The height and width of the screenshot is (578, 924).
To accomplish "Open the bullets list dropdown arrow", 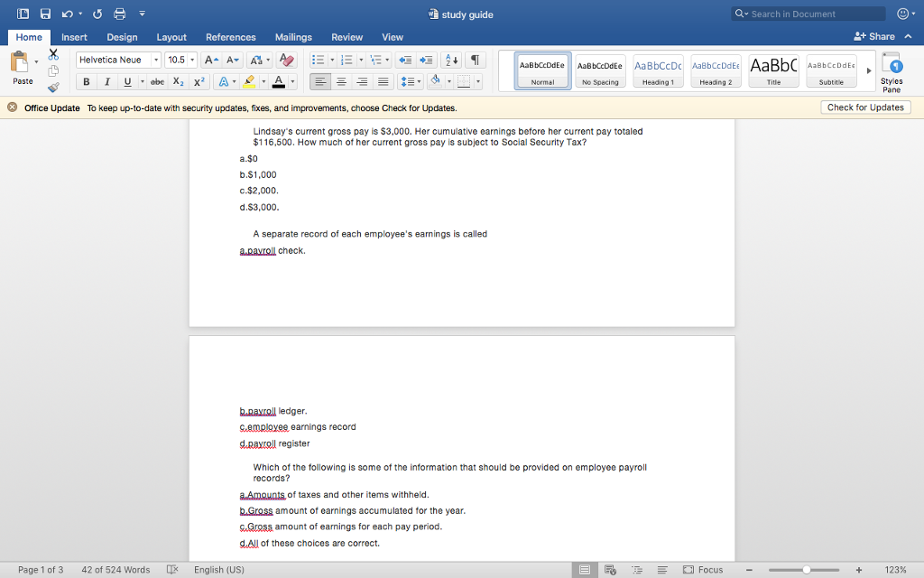I will 332,60.
